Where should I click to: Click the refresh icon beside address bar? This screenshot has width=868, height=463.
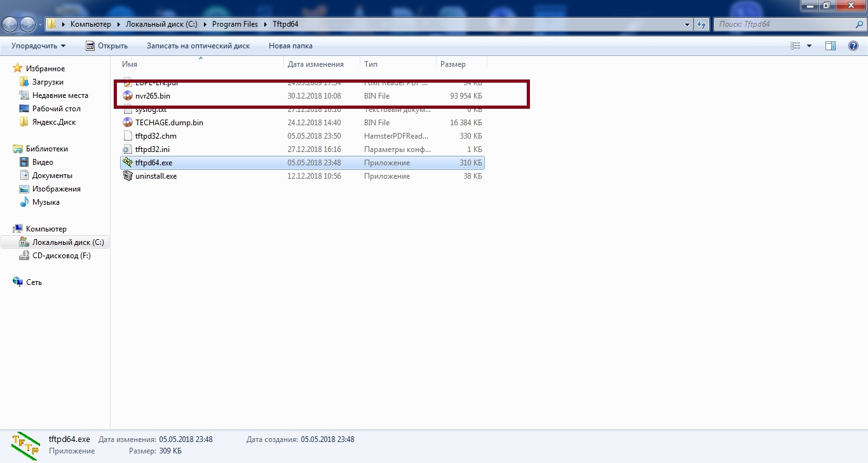coord(702,24)
